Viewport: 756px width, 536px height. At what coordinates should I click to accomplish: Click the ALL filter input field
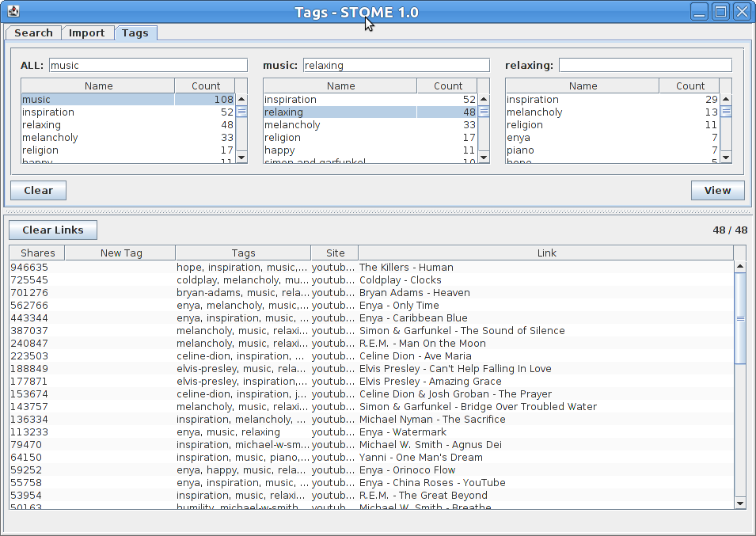coord(146,64)
